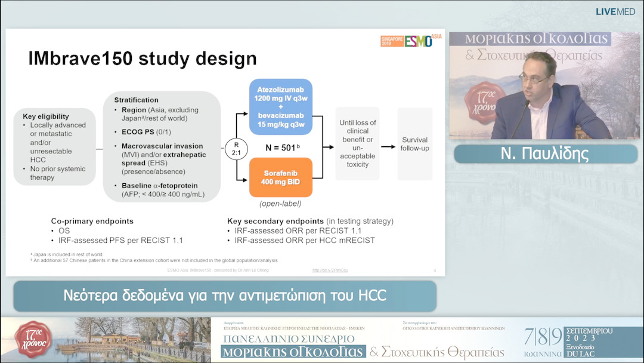The height and width of the screenshot is (363, 644).
Task: Click the speaker name banner "Ν. Παυλίδης"
Action: [546, 153]
